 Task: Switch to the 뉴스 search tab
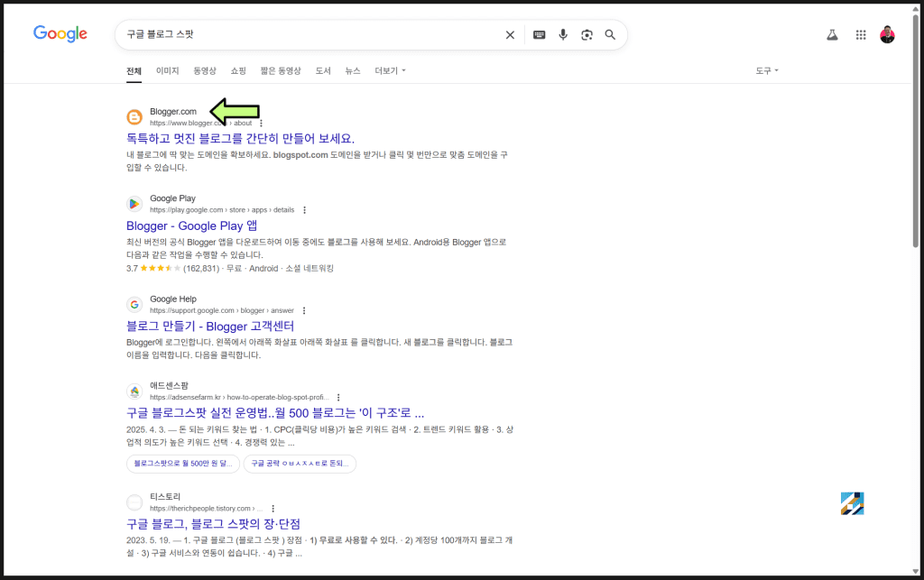point(351,70)
